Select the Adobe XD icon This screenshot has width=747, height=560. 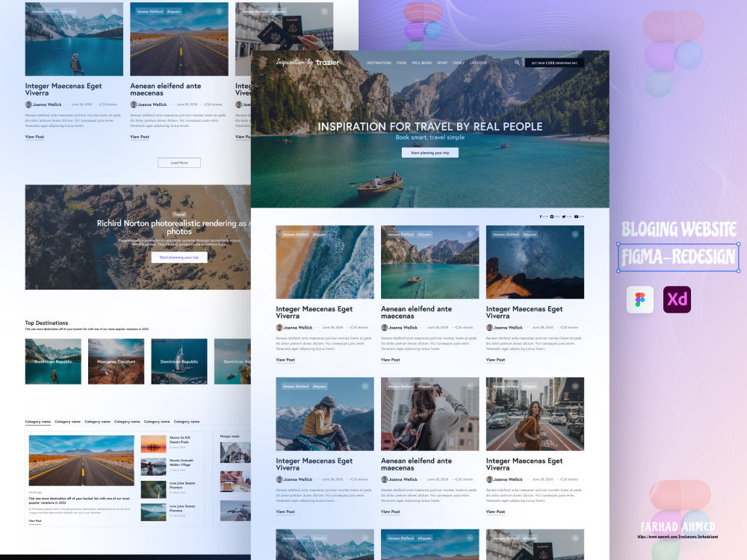click(x=677, y=299)
